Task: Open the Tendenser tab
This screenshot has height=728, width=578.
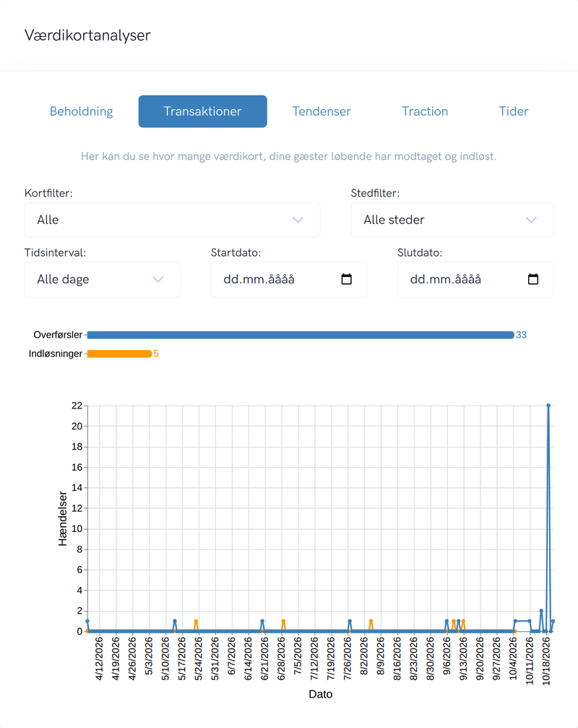Action: pyautogui.click(x=322, y=111)
